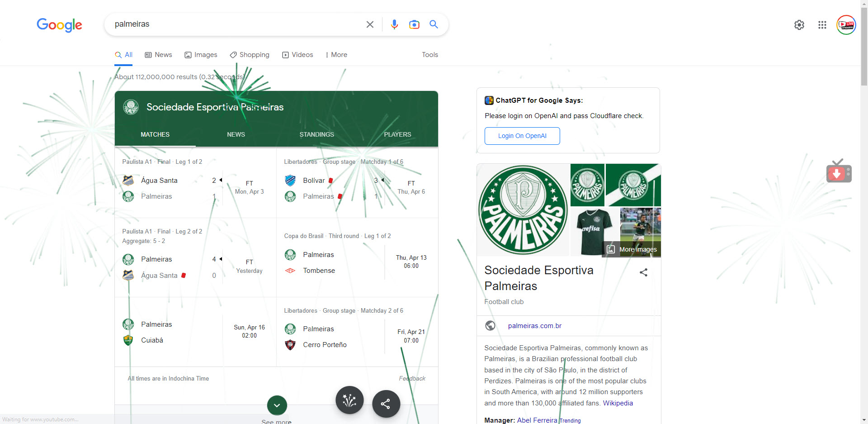Click ChatGPT for Google logo icon

[x=489, y=100]
